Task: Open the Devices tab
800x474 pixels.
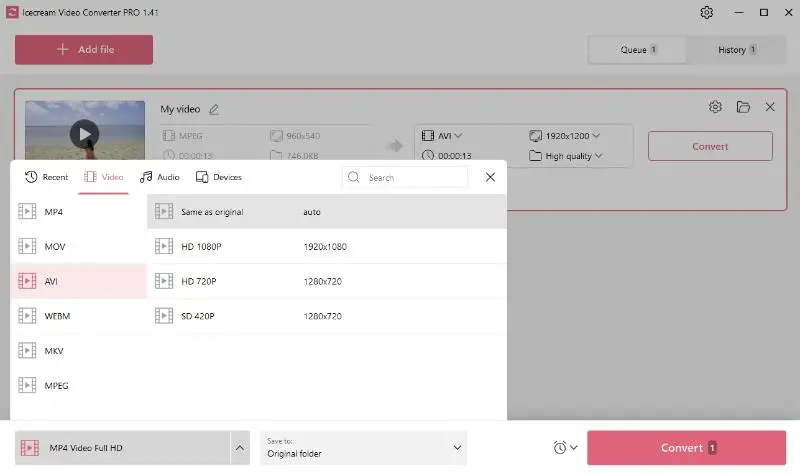Action: pos(219,177)
